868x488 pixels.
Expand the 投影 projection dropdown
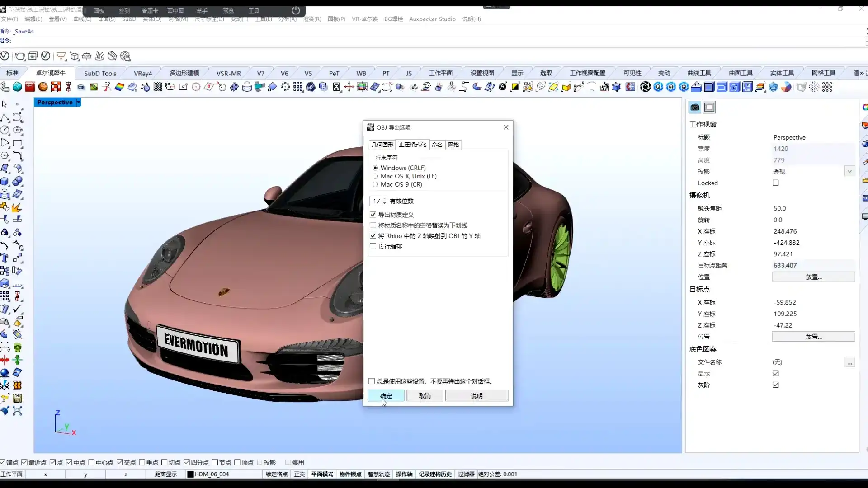point(849,172)
